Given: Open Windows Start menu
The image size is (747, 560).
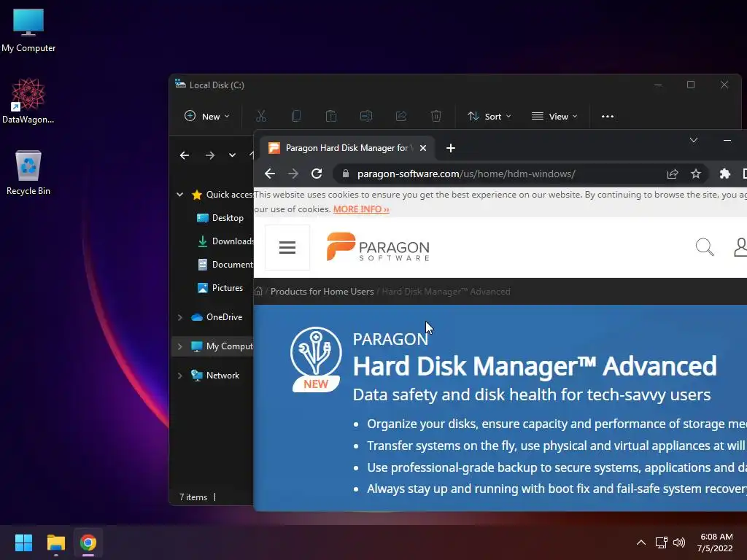Looking at the screenshot, I should [x=23, y=542].
